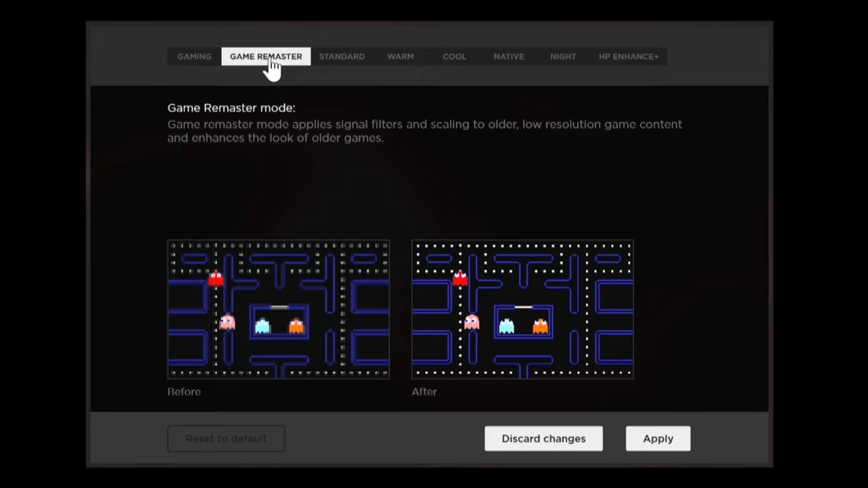This screenshot has width=868, height=488.
Task: Click the Apply button
Action: tap(658, 439)
